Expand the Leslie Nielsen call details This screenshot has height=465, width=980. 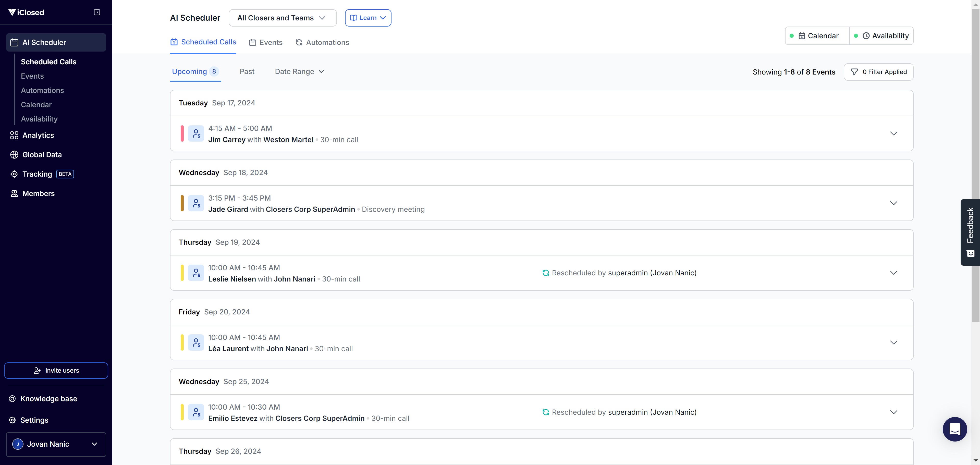(894, 273)
